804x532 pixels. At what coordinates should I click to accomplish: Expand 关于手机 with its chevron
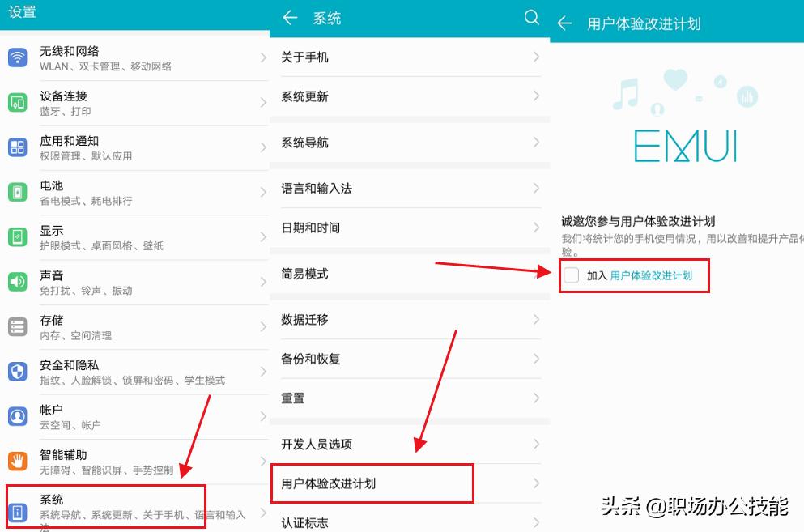coord(535,57)
